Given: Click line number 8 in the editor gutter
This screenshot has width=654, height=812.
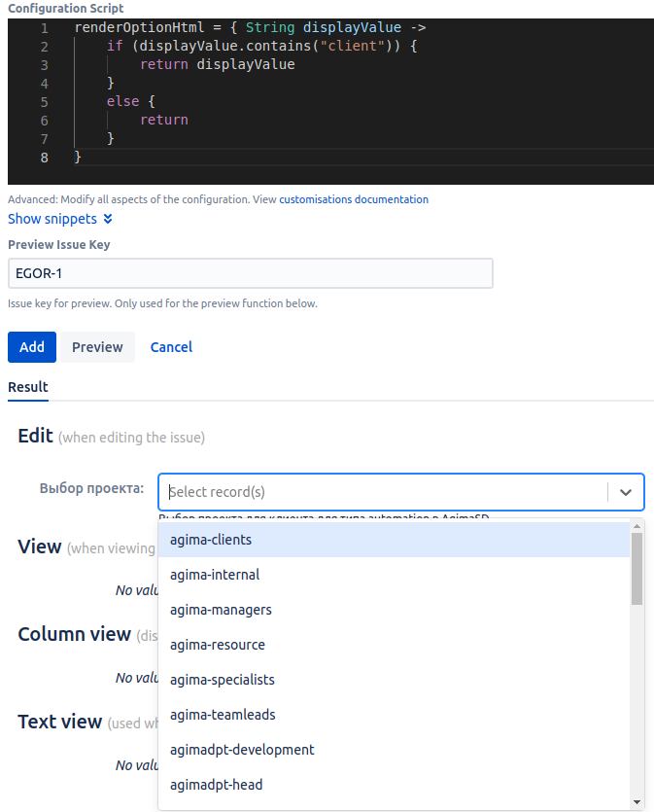Looking at the screenshot, I should (45, 158).
